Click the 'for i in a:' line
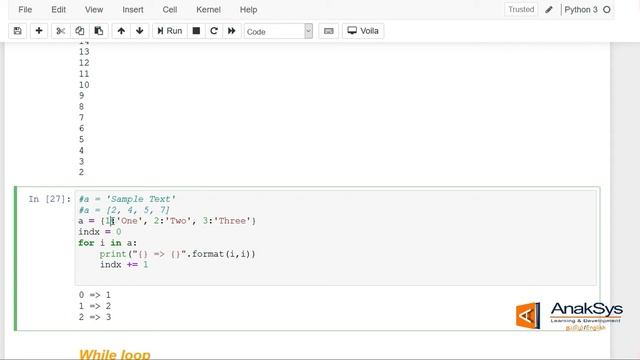Screen dimensions: 640x360 (108, 243)
